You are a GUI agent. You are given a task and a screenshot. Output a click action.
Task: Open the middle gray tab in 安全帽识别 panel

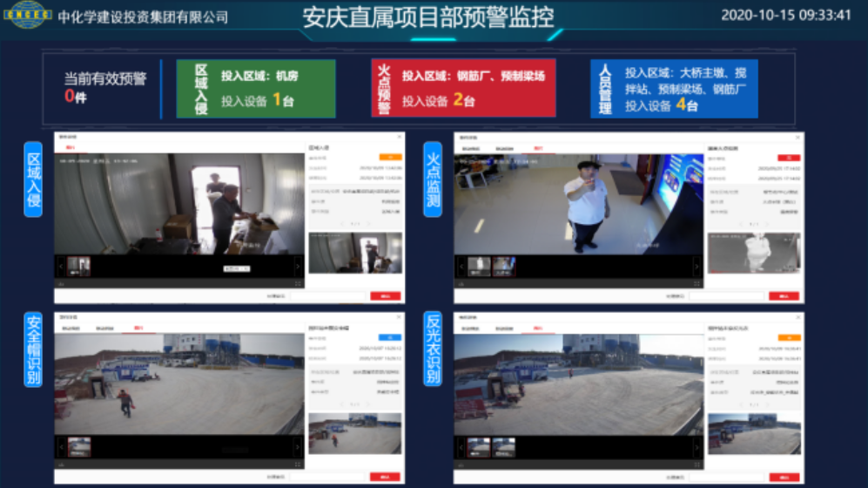104,328
